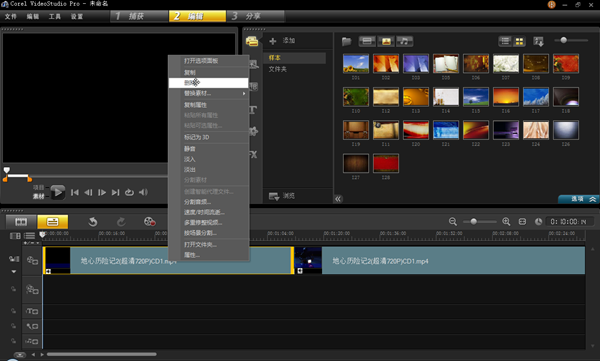Click the project duration timecode field
This screenshot has height=361, width=600.
click(570, 222)
